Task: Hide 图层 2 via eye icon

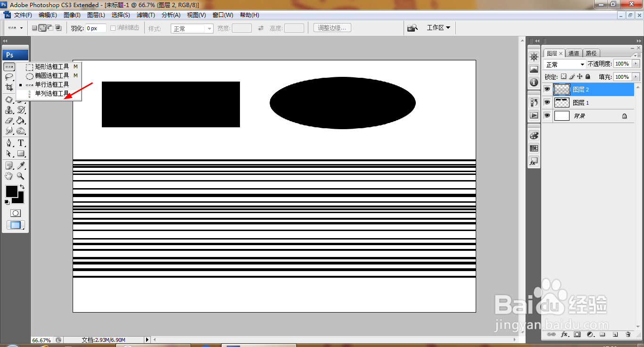Action: [x=547, y=89]
